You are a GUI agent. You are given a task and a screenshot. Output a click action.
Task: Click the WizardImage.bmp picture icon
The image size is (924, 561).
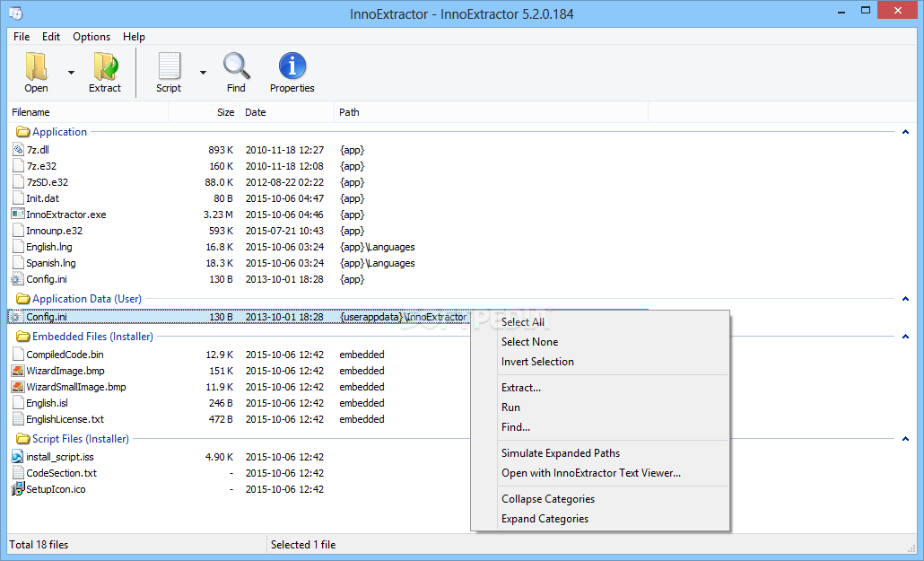18,371
